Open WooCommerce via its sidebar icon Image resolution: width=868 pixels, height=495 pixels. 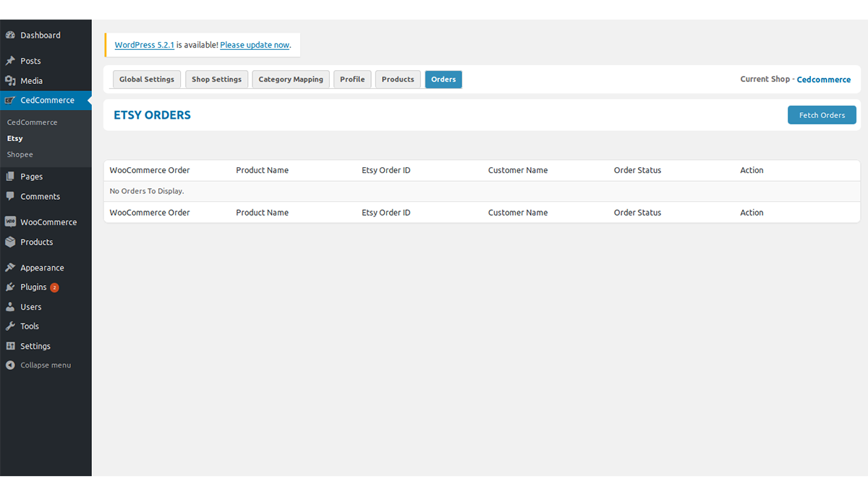pos(10,222)
